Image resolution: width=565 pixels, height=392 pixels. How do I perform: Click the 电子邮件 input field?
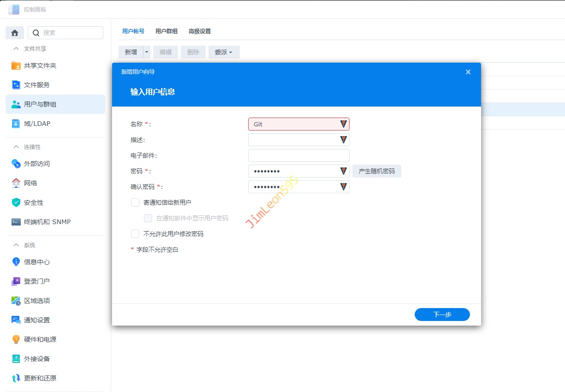[298, 155]
